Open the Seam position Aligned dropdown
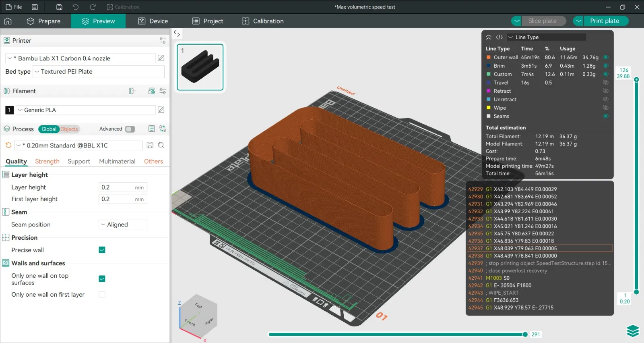Viewport: 644px width, 343px height. tap(123, 225)
